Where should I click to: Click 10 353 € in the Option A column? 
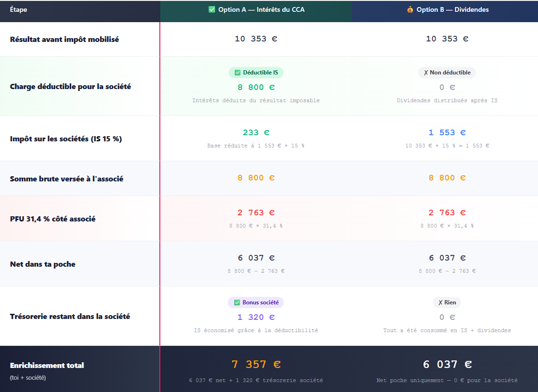tap(256, 39)
